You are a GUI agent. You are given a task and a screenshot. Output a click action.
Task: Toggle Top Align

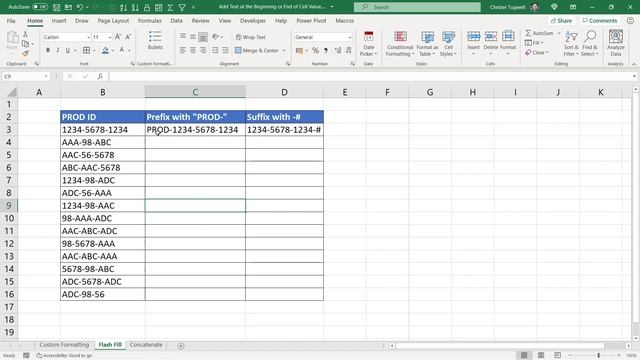pos(183,37)
